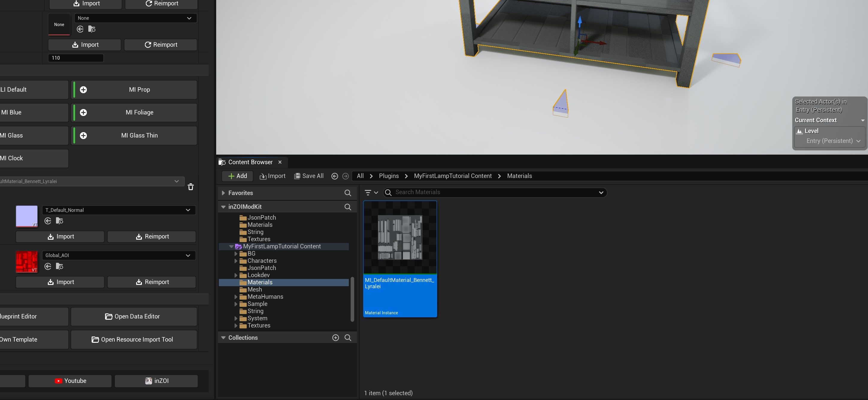Click plus icon on MI Glass Thin button
The height and width of the screenshot is (400, 868).
pyautogui.click(x=83, y=136)
